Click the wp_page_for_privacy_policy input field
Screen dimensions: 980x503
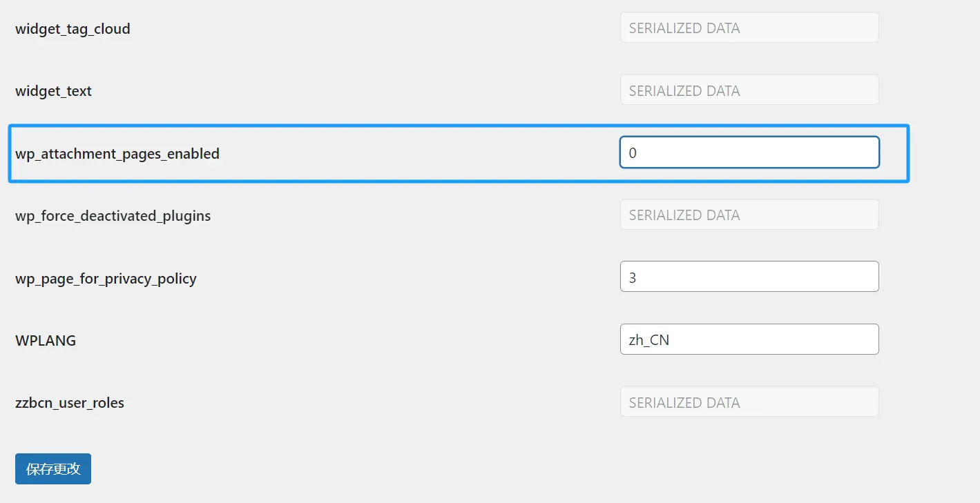coord(749,277)
